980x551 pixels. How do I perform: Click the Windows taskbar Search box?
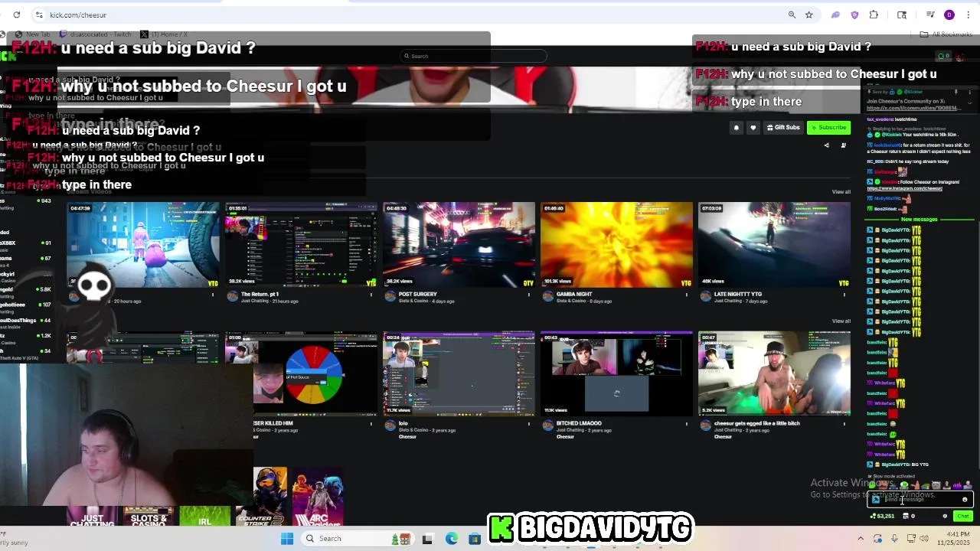pos(358,539)
